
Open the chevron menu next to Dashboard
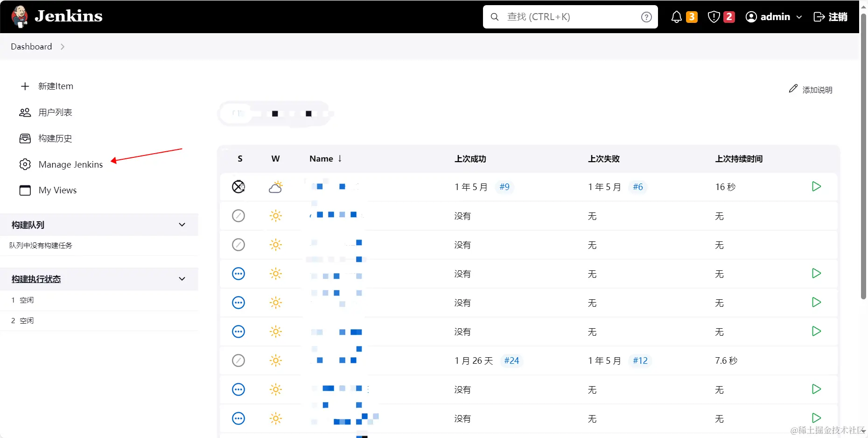tap(63, 47)
